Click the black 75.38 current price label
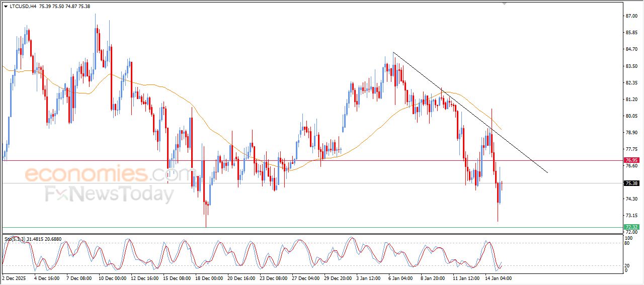 pyautogui.click(x=631, y=183)
